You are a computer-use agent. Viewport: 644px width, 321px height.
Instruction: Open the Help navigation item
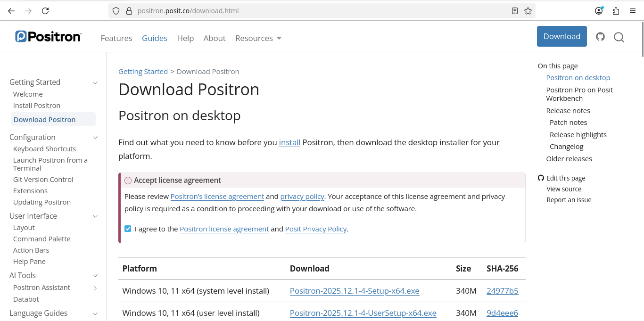tap(185, 38)
